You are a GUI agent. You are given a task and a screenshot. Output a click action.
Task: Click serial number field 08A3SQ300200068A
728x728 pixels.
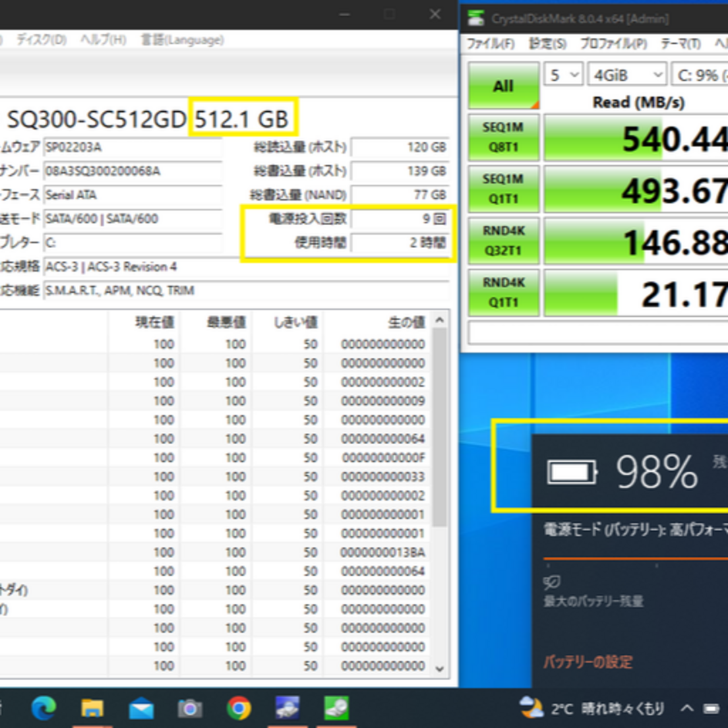click(133, 171)
